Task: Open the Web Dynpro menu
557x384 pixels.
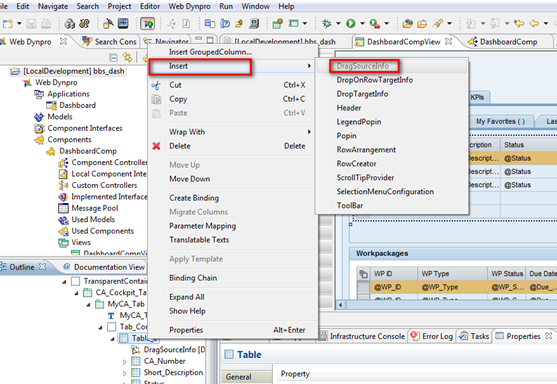Action: (189, 6)
